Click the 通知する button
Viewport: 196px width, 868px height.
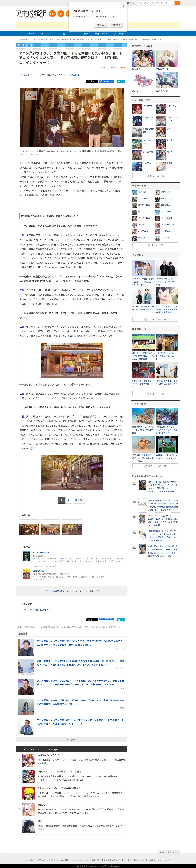(x=116, y=25)
